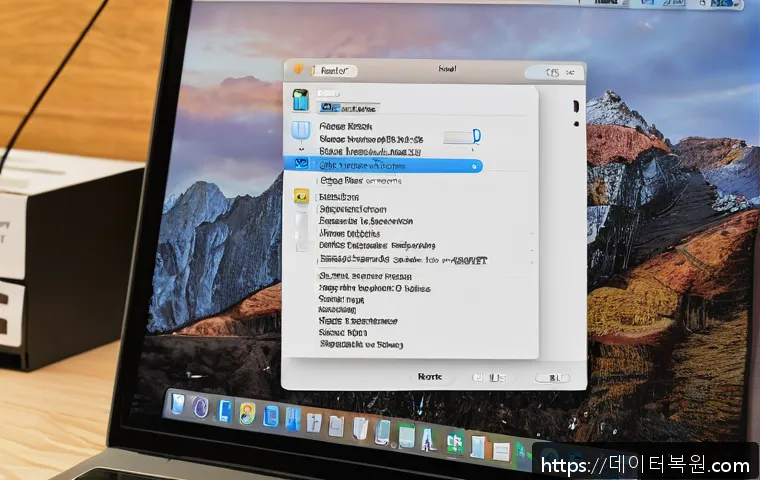
Task: Open the multicolored Chrome-like Dock icon
Action: click(x=247, y=413)
